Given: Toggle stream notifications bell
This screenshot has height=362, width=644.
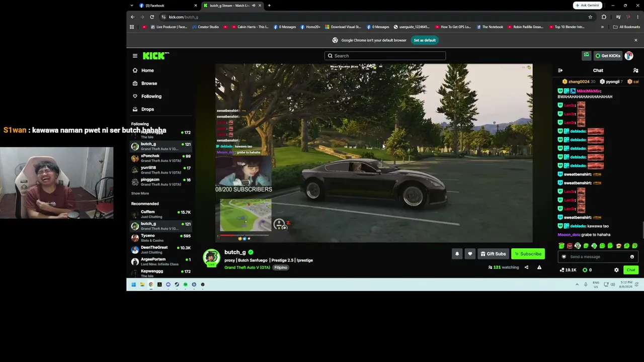Looking at the screenshot, I should (457, 254).
